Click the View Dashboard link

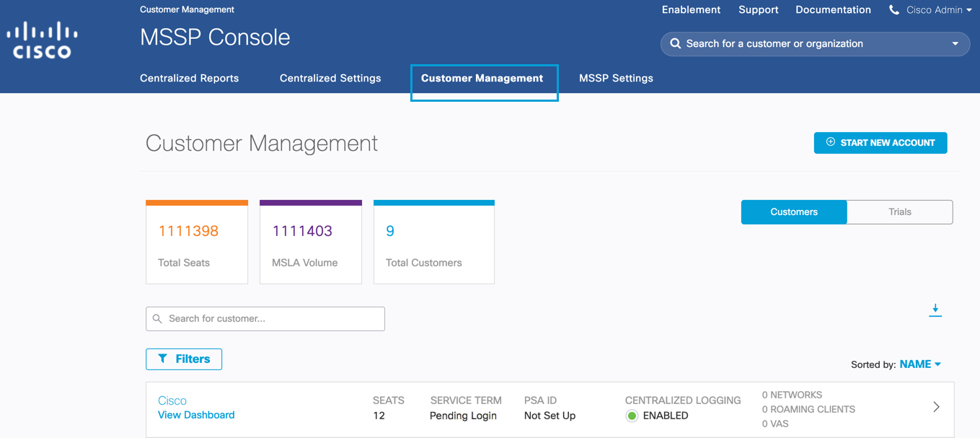point(196,415)
